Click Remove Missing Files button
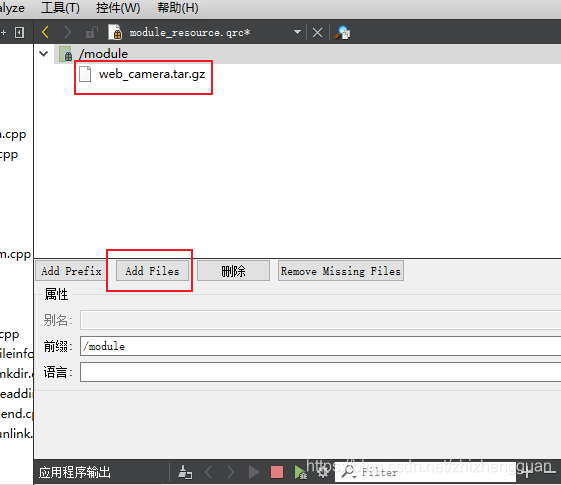This screenshot has height=485, width=561. (341, 271)
